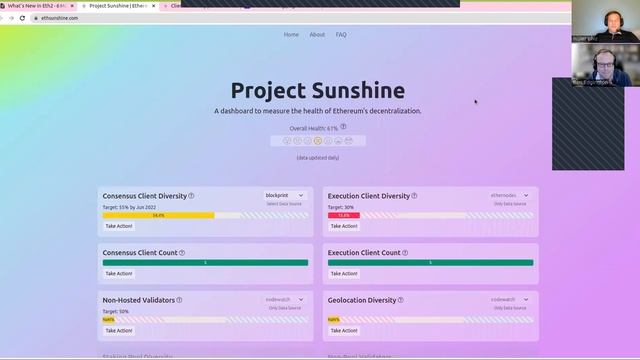Click the "Target: 50%" label
The height and width of the screenshot is (360, 640).
click(x=116, y=311)
